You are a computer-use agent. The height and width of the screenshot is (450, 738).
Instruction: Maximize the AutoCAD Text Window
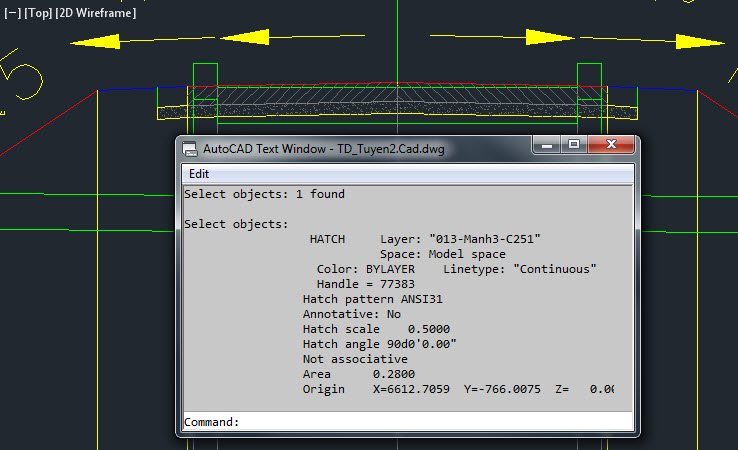point(574,146)
